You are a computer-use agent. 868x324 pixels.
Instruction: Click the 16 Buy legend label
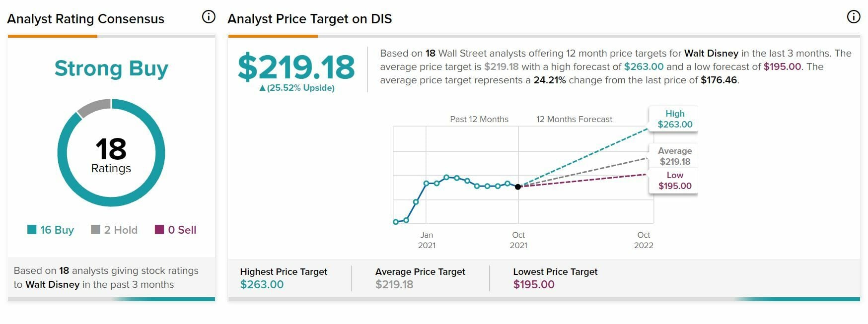pos(57,230)
